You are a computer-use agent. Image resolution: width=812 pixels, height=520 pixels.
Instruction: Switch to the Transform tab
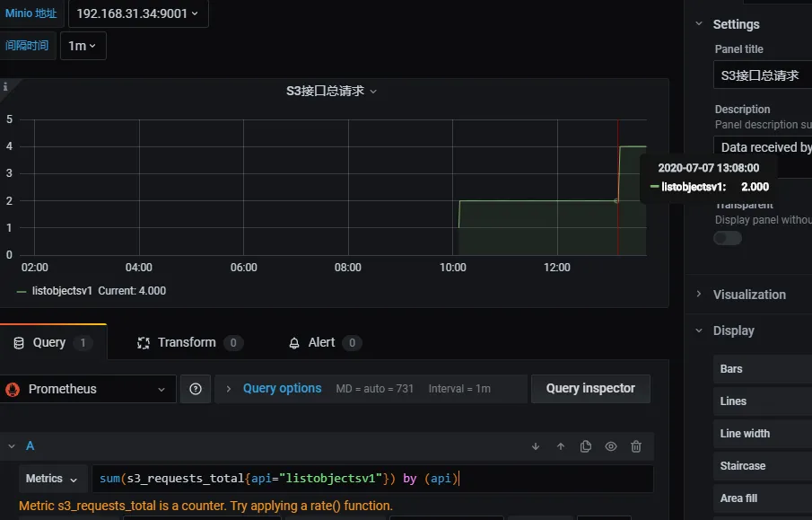point(187,342)
